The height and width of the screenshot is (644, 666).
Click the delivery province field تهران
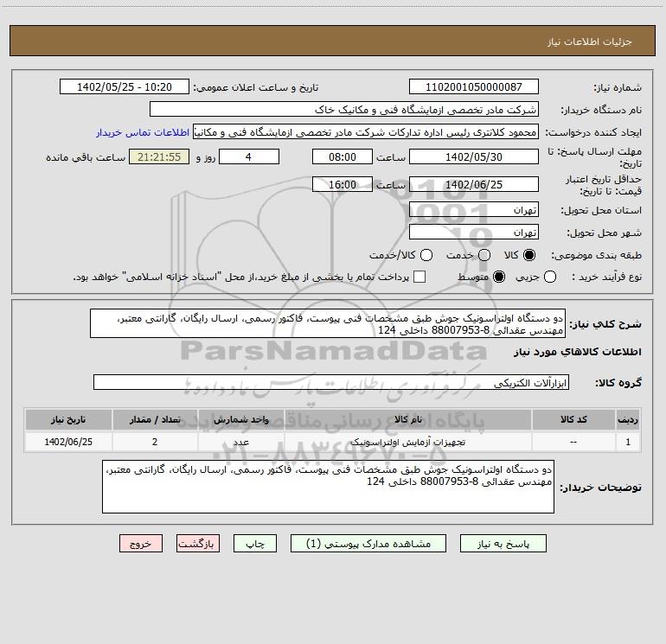click(474, 209)
